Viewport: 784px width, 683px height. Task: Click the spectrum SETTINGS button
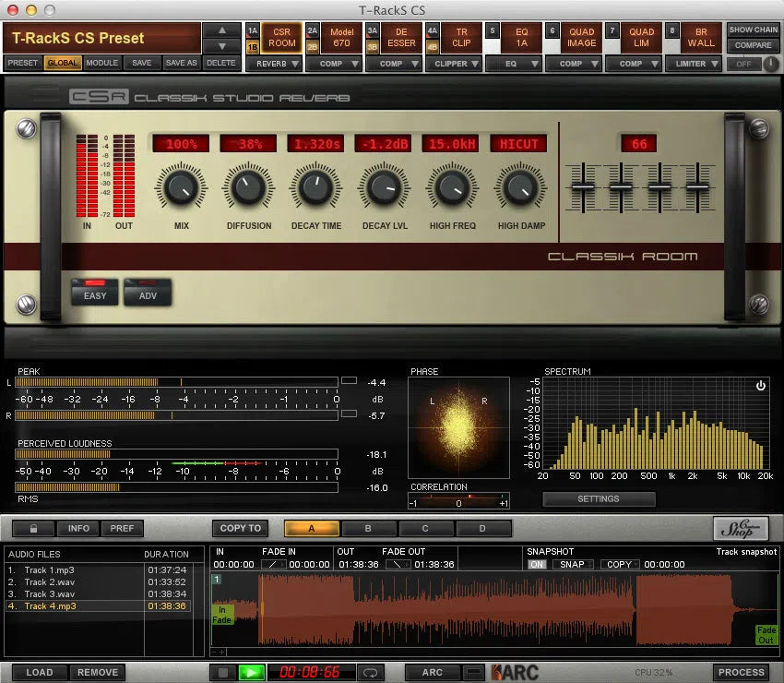pos(599,499)
